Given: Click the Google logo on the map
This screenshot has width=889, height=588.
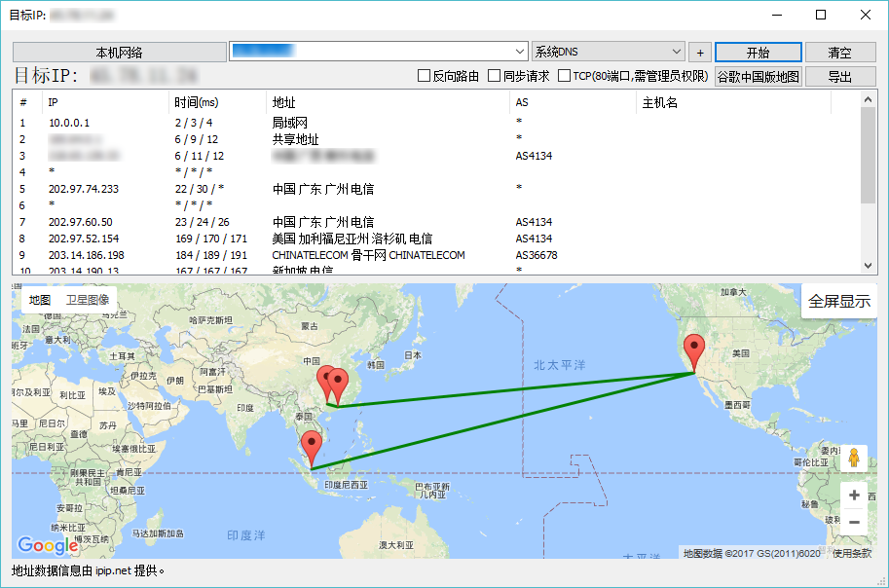Looking at the screenshot, I should pos(48,545).
